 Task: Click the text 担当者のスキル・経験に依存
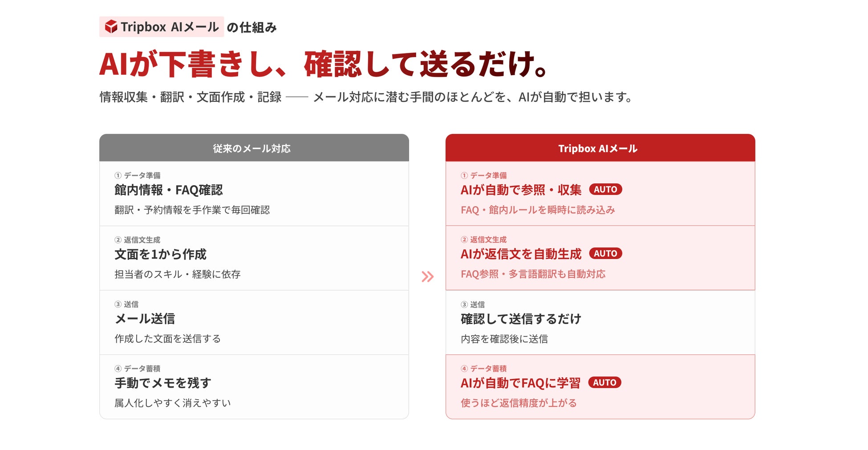(x=177, y=274)
